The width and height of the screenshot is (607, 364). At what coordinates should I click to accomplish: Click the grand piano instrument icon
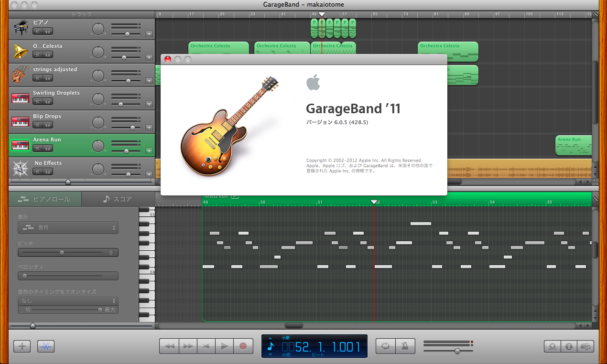(x=21, y=29)
